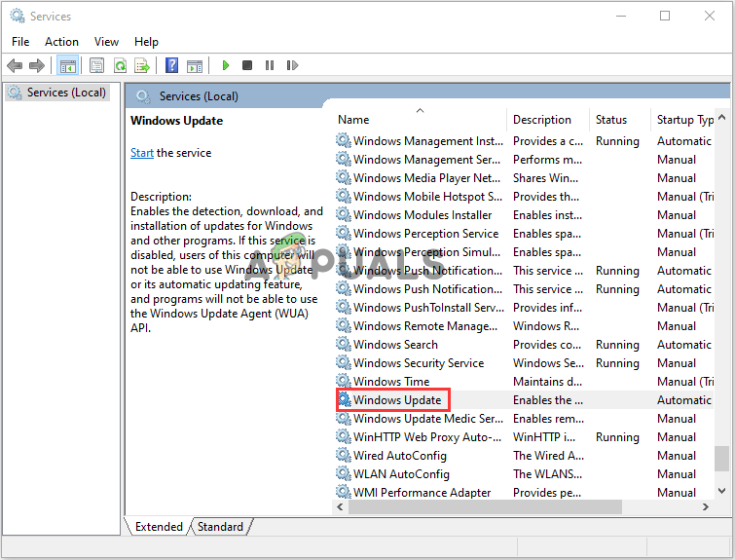Click the Start the service link
Screen dimensions: 735x560
[x=142, y=153]
